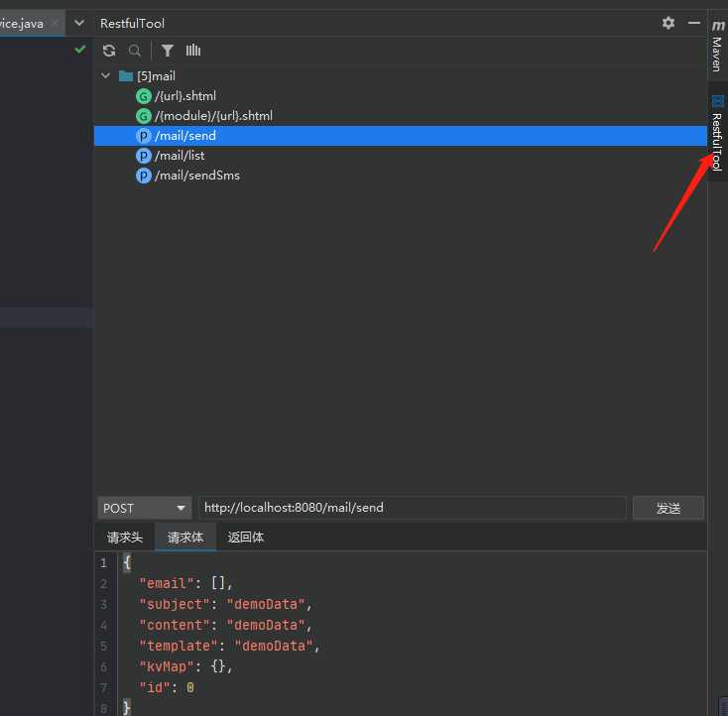Click the "id" value 0 in body

coord(189,687)
